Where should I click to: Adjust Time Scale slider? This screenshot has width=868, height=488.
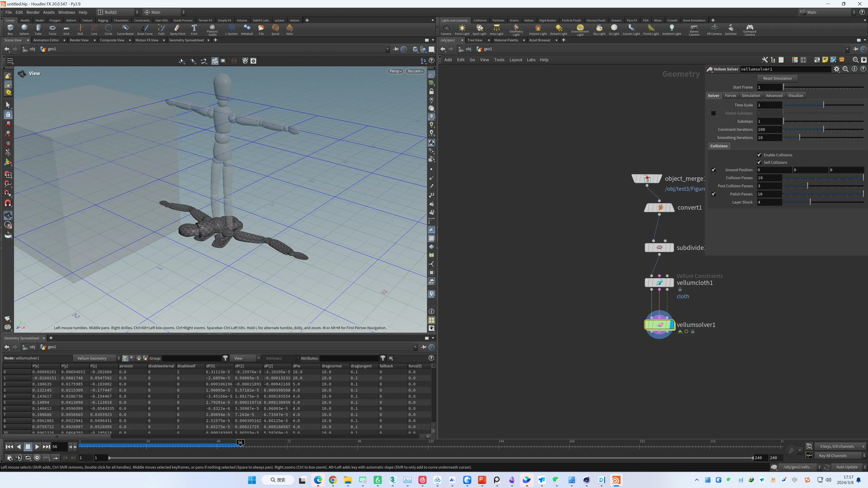pyautogui.click(x=823, y=105)
